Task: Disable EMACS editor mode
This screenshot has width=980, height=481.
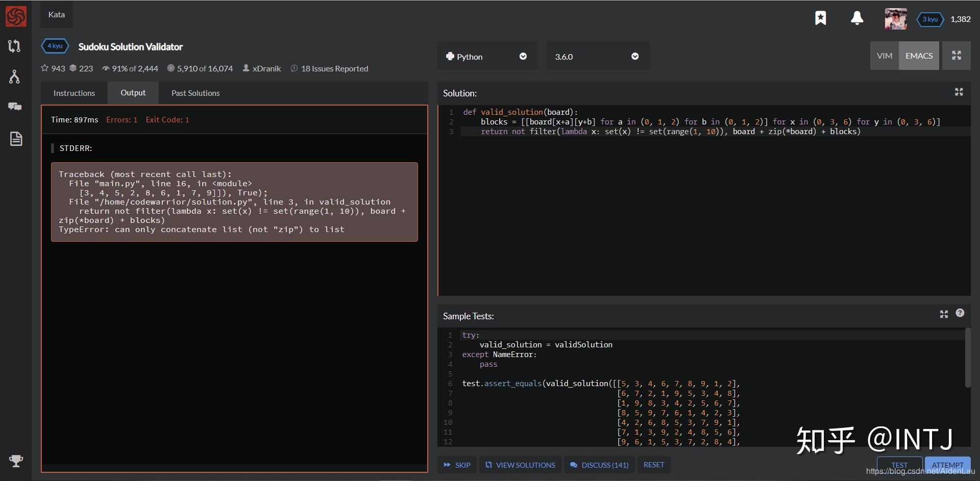Action: point(919,56)
